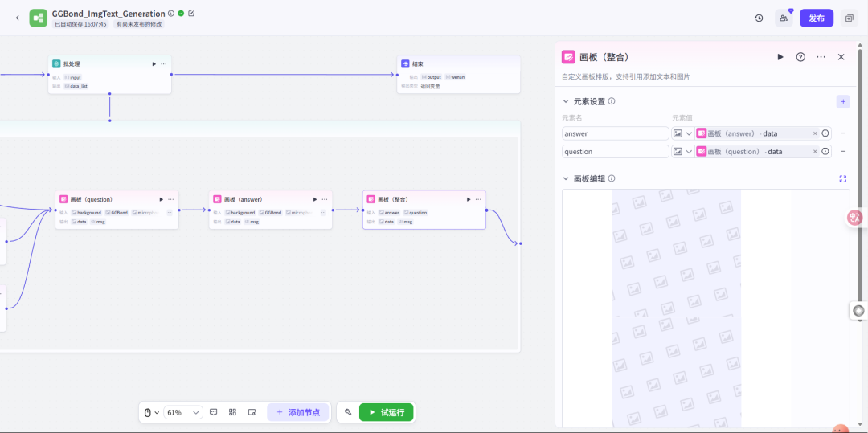The image size is (868, 433).
Task: Click the 画板（question）node title
Action: pos(92,200)
